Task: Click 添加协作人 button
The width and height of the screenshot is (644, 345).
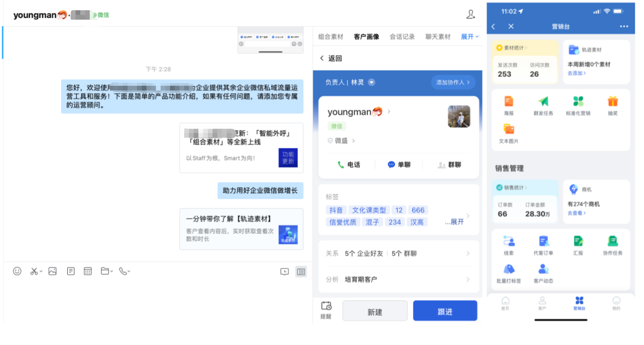Action: pos(453,82)
